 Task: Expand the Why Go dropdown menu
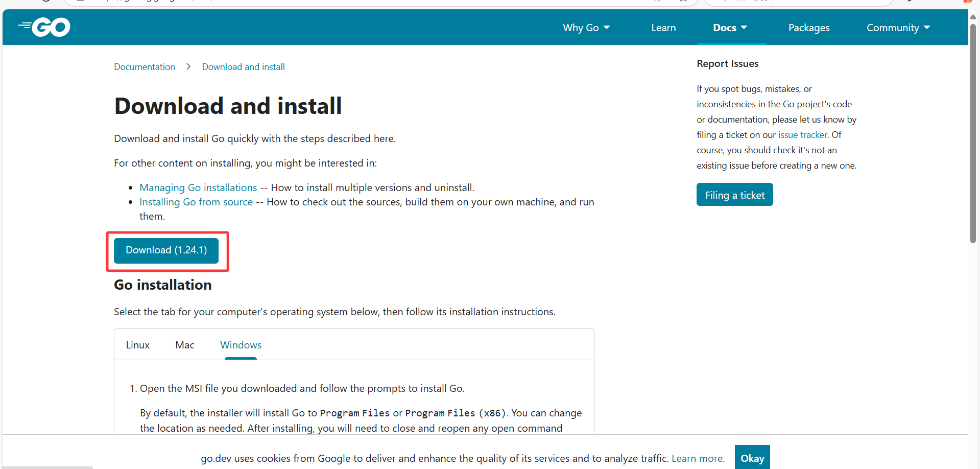tap(586, 28)
